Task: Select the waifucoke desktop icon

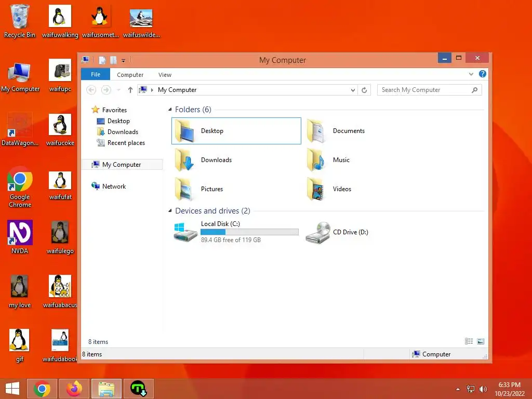Action: [60, 129]
